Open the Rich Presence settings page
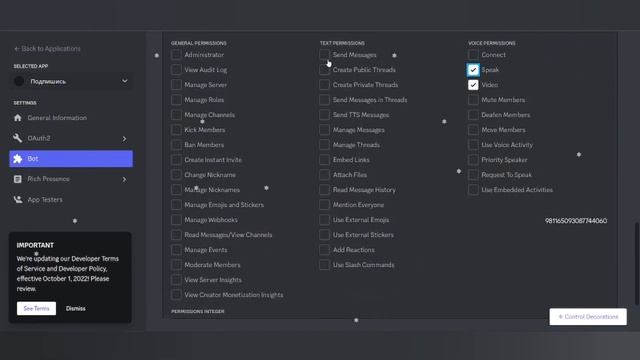Screen dimensions: 640x360 [71, 179]
